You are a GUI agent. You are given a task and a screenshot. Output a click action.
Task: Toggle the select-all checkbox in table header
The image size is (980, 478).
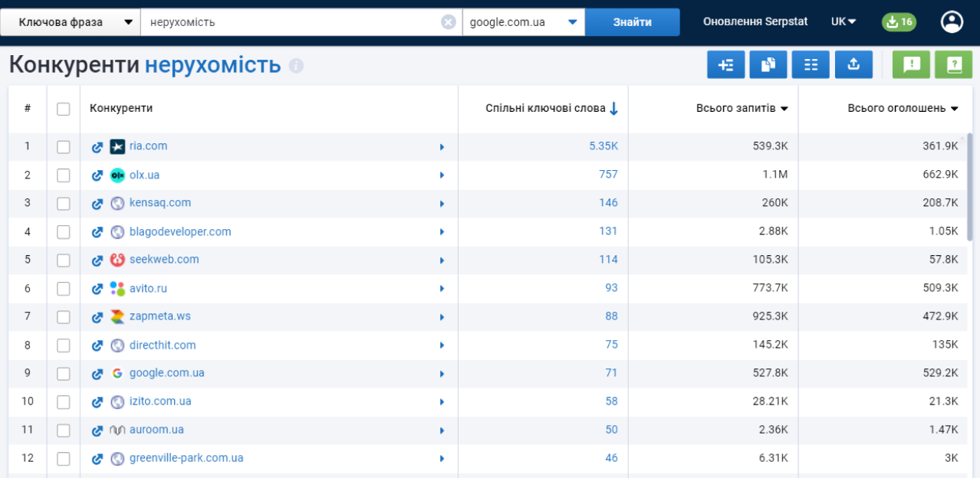coord(64,109)
